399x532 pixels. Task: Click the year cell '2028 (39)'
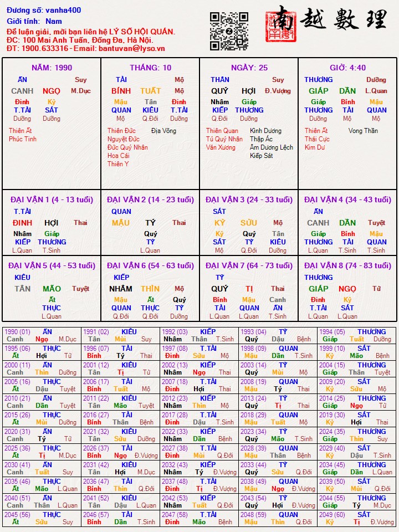click(x=278, y=452)
